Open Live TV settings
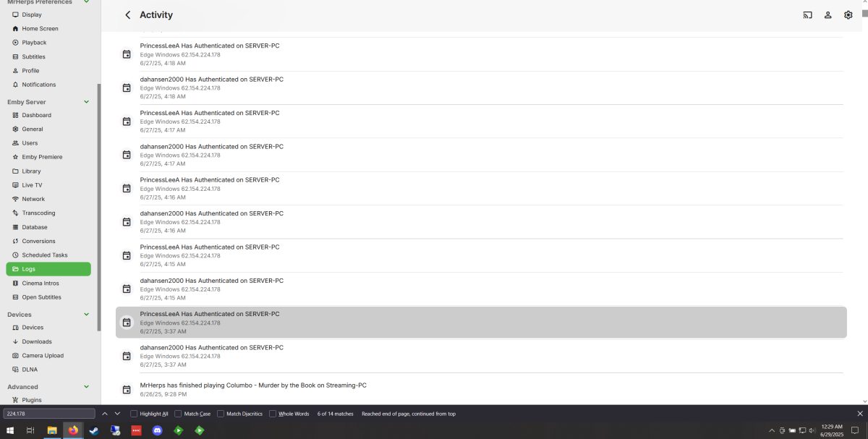The image size is (868, 439). pos(48,185)
